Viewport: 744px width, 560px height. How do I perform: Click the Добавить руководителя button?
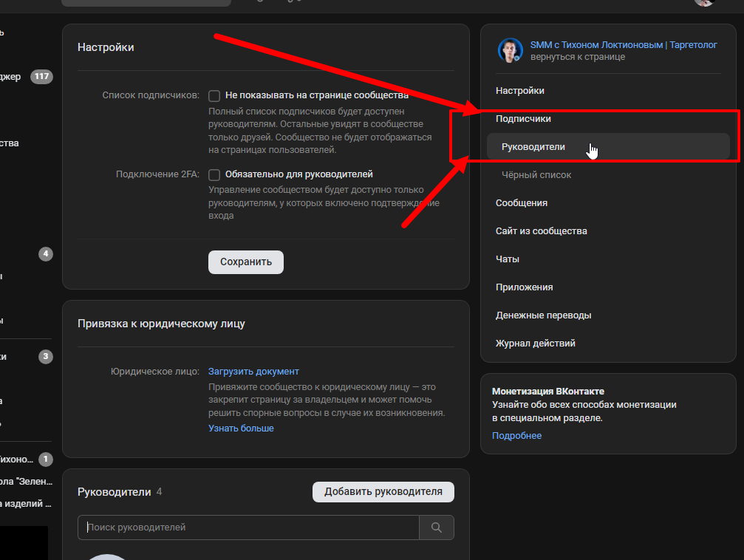pyautogui.click(x=383, y=491)
